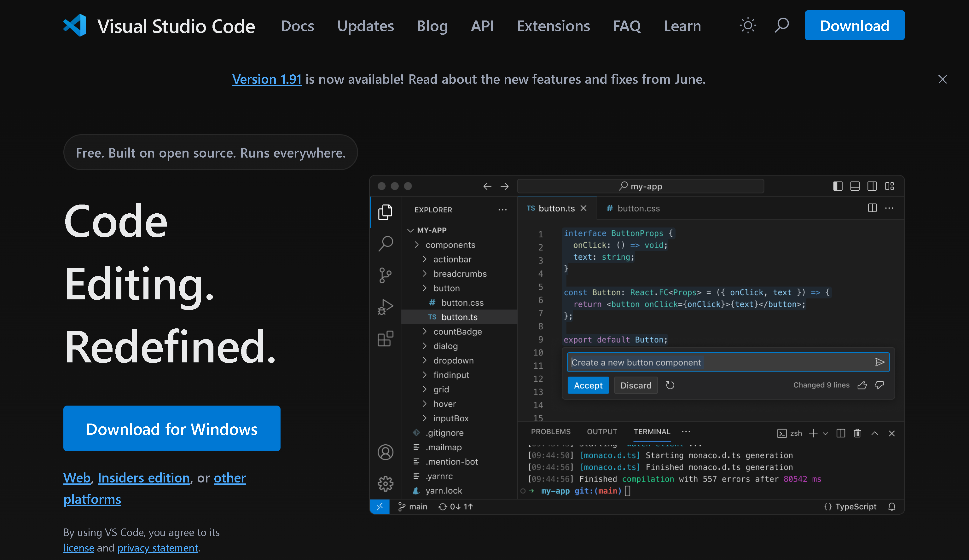Switch to the button.css editor tab
This screenshot has height=560, width=969.
tap(638, 208)
